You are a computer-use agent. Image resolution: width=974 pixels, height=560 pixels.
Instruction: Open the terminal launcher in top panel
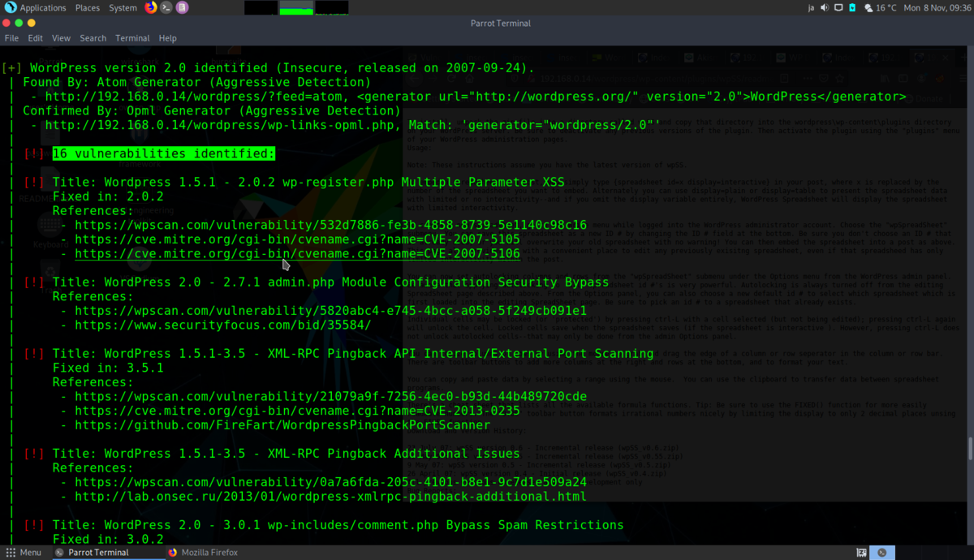click(166, 7)
